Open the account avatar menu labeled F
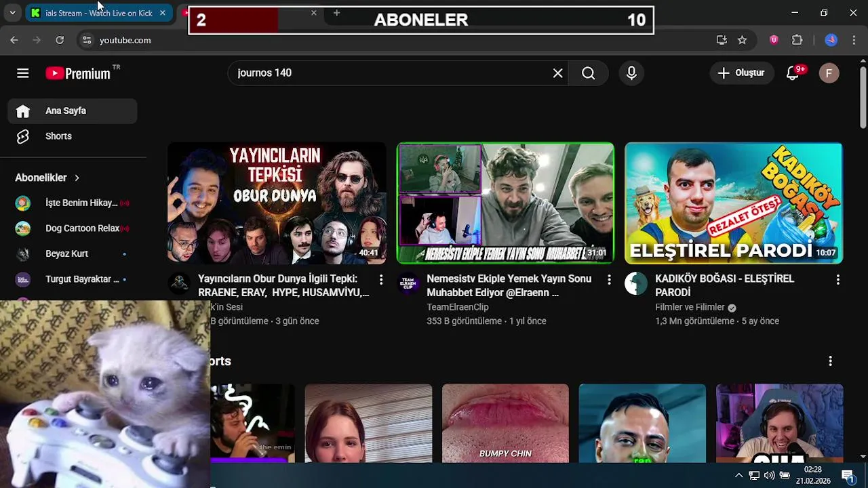The height and width of the screenshot is (488, 868). [x=829, y=73]
